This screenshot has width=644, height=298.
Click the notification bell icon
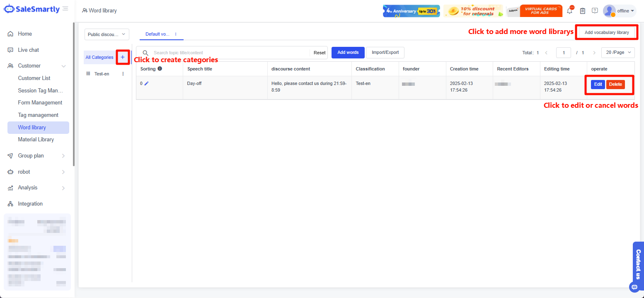click(569, 11)
